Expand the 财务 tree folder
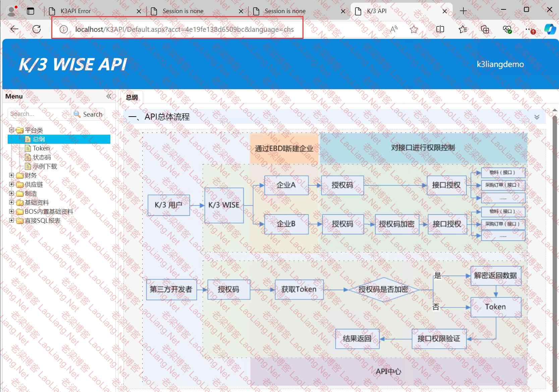The width and height of the screenshot is (559, 392). coord(12,175)
